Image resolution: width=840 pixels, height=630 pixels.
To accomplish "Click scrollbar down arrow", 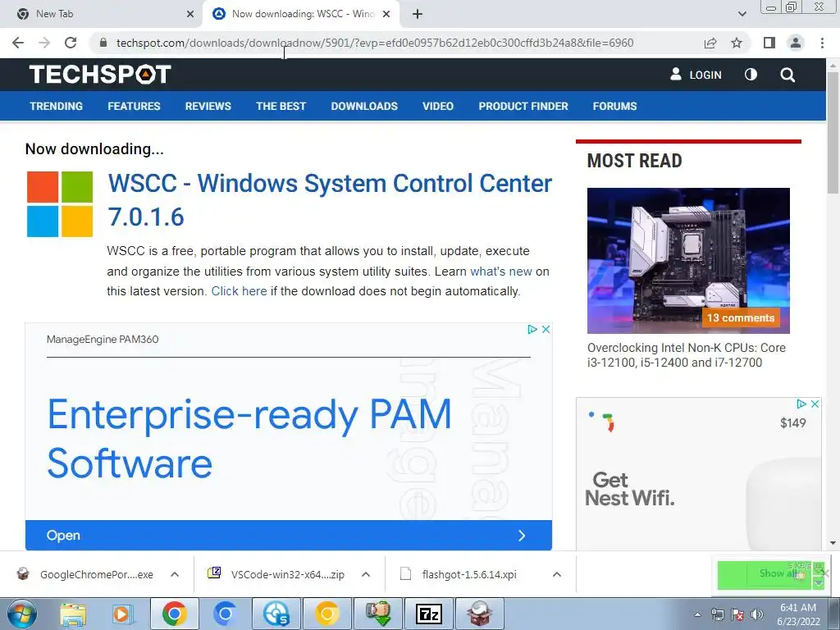I will pyautogui.click(x=833, y=543).
